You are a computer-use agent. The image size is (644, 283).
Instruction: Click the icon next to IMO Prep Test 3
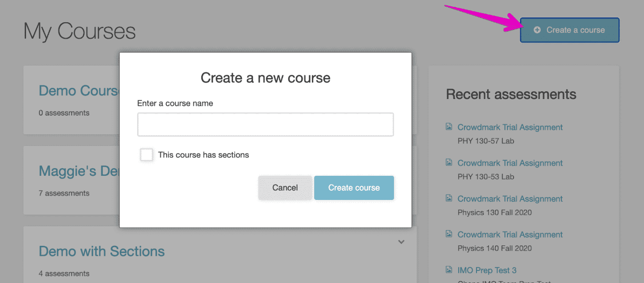click(x=449, y=270)
